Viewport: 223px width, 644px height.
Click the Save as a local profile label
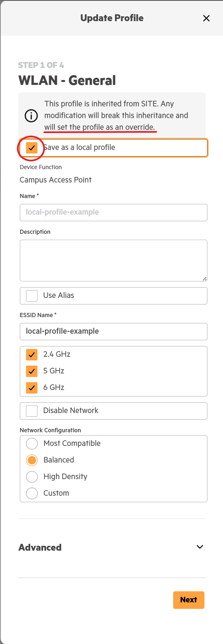tap(79, 148)
